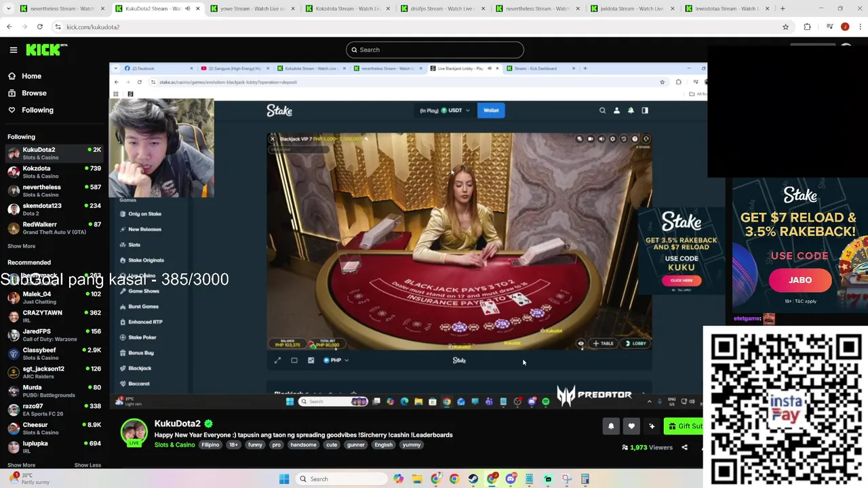Expand Recommended list with Show More

click(x=21, y=465)
